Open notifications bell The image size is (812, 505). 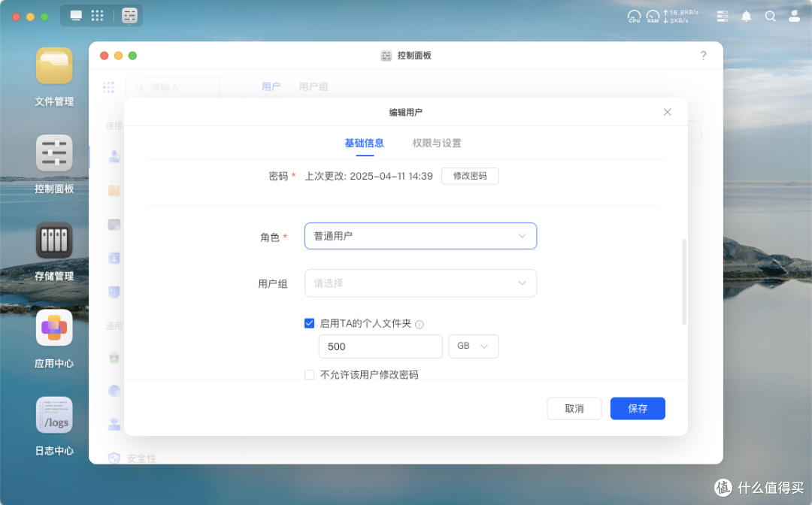(x=747, y=17)
